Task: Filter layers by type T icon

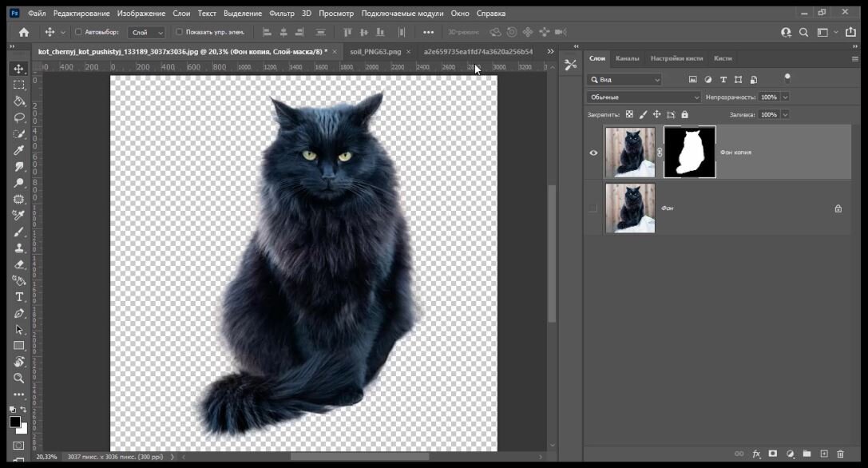Action: [x=723, y=80]
